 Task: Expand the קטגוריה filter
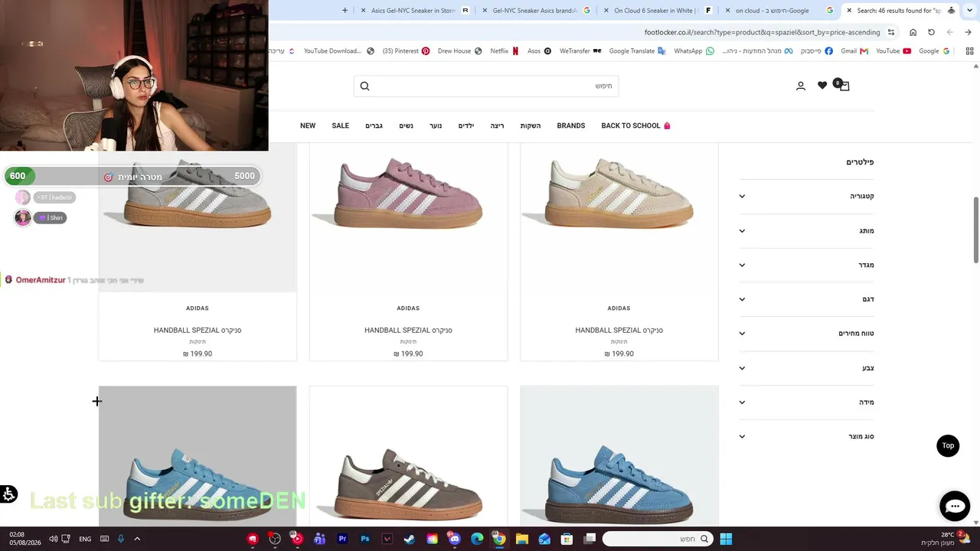tap(806, 196)
